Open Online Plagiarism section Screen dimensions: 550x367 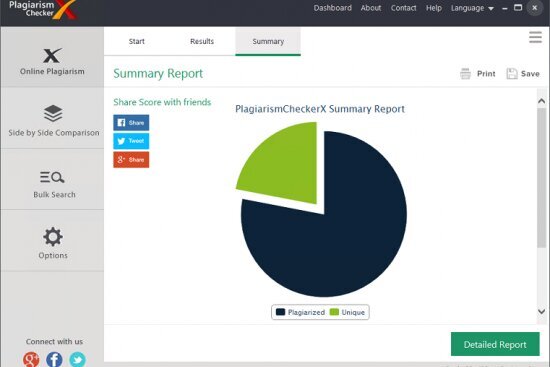pyautogui.click(x=52, y=57)
